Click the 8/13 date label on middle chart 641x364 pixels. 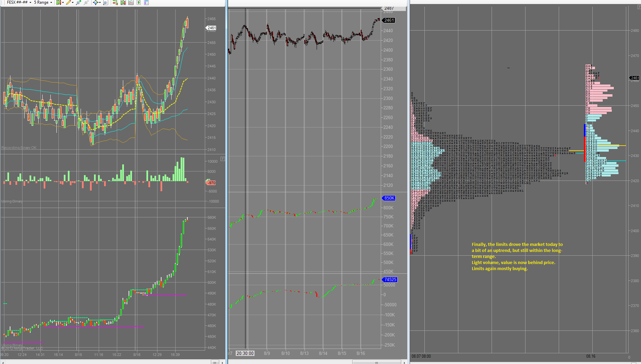tap(304, 353)
